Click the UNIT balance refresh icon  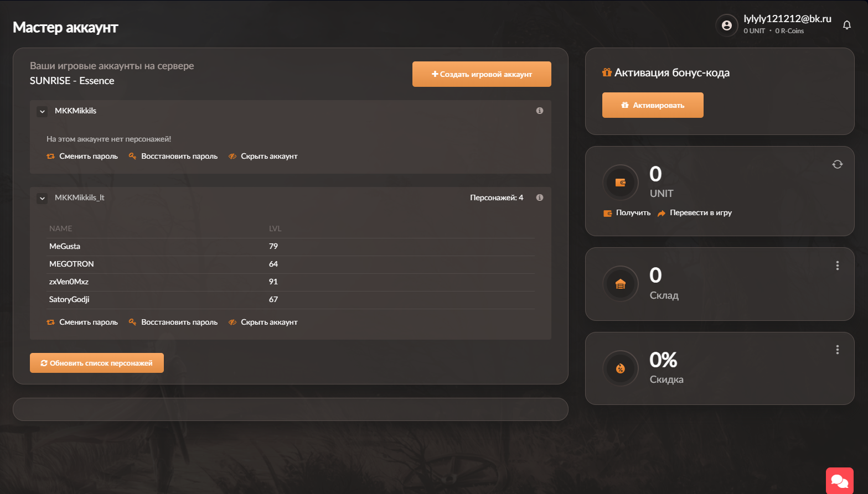[x=837, y=164]
